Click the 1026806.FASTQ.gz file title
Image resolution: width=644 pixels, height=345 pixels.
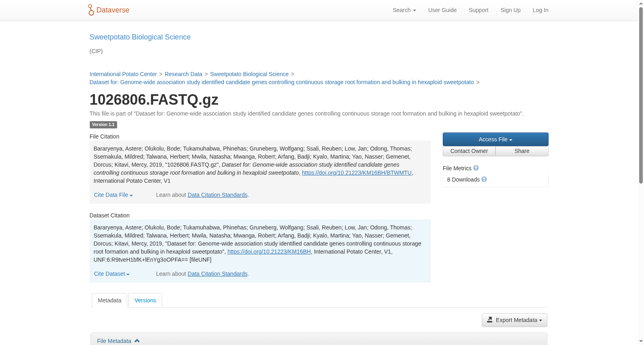154,99
